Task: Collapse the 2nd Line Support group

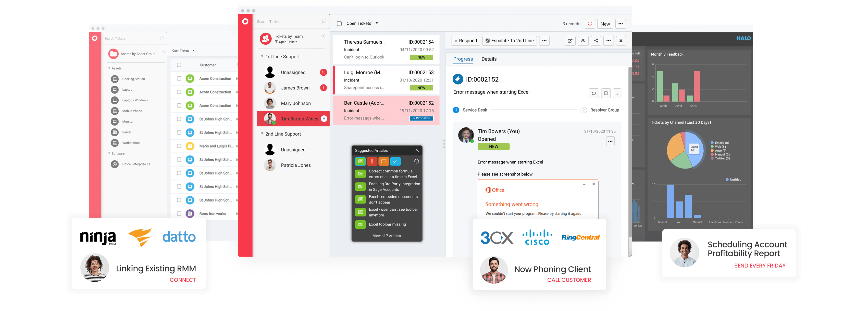Action: click(262, 134)
